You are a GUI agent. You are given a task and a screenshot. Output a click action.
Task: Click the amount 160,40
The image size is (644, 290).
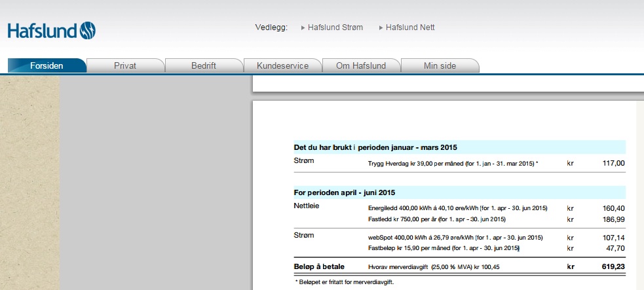[614, 208]
